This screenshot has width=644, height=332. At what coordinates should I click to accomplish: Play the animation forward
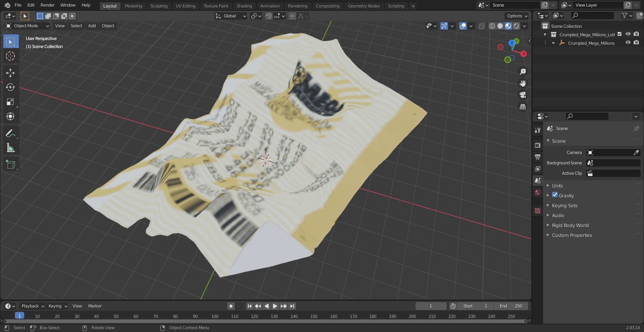click(275, 306)
